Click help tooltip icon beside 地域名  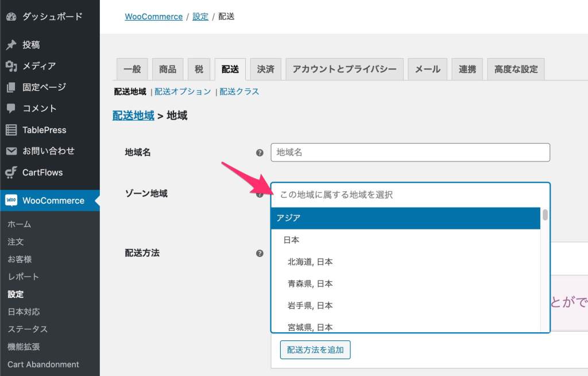tap(260, 153)
